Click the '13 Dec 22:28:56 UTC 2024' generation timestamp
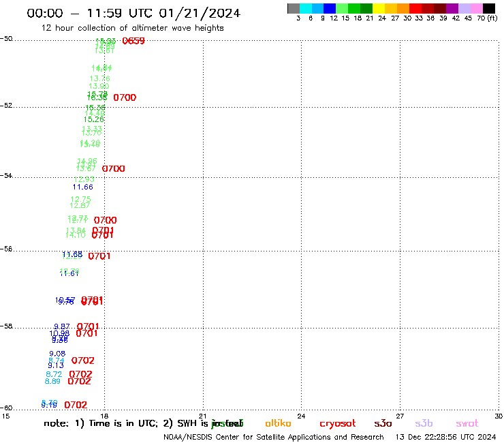The image size is (504, 443). point(445,438)
